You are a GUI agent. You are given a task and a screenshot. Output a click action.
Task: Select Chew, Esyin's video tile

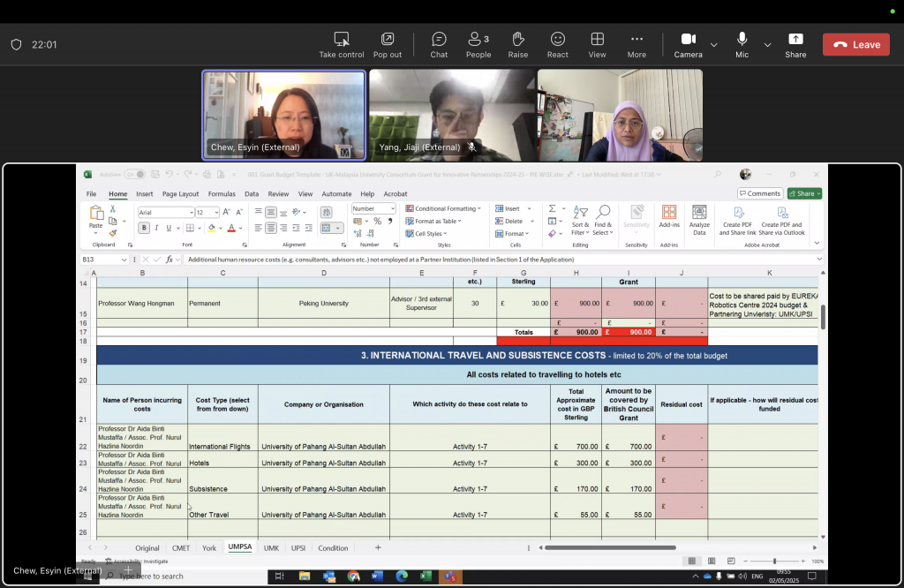tap(283, 115)
